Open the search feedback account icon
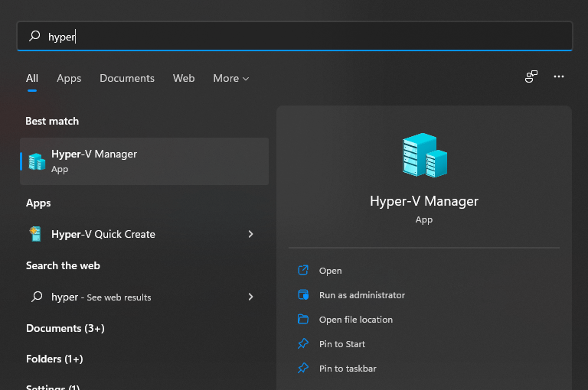 pyautogui.click(x=531, y=76)
